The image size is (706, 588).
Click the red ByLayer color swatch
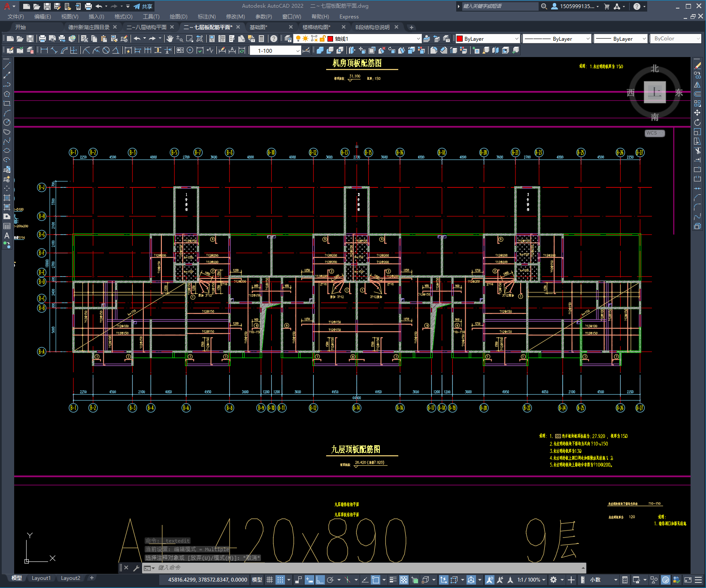coord(460,39)
